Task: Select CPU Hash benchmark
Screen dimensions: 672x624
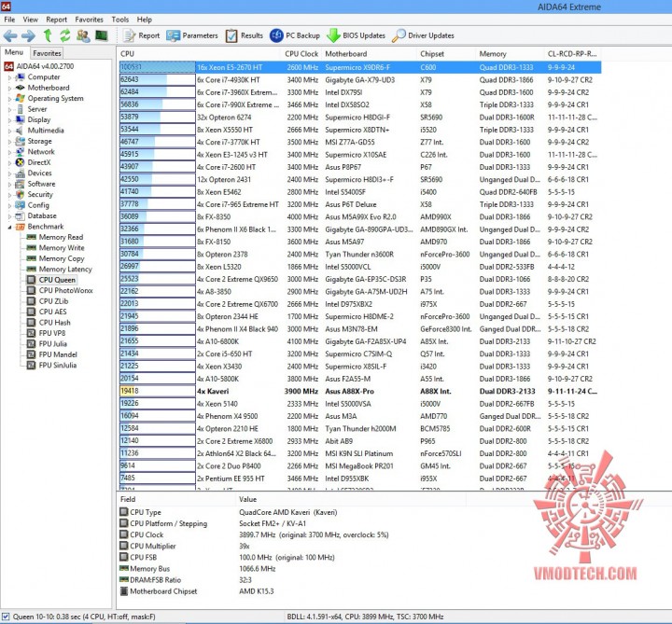Action: click(x=49, y=323)
